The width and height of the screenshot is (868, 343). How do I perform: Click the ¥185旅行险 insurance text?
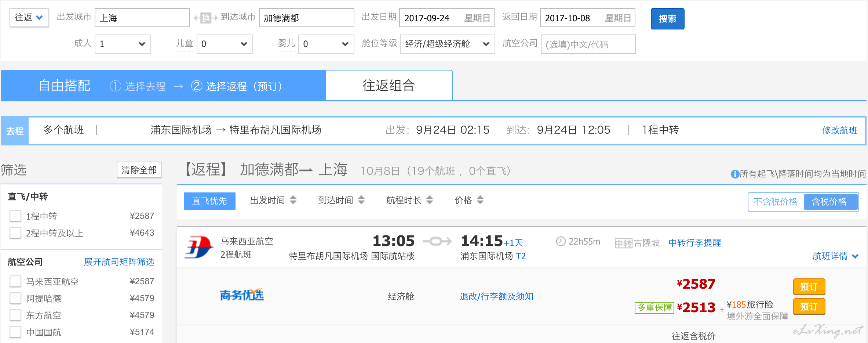point(750,304)
